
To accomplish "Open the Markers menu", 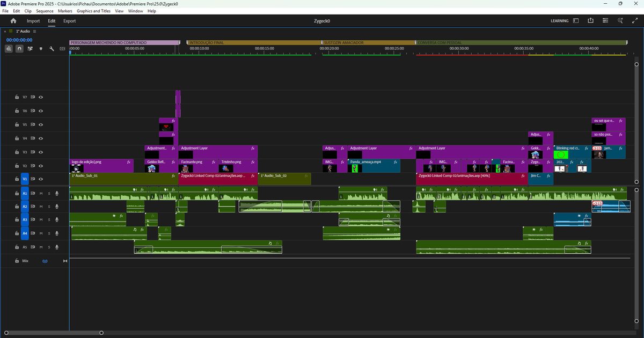I will coord(65,11).
